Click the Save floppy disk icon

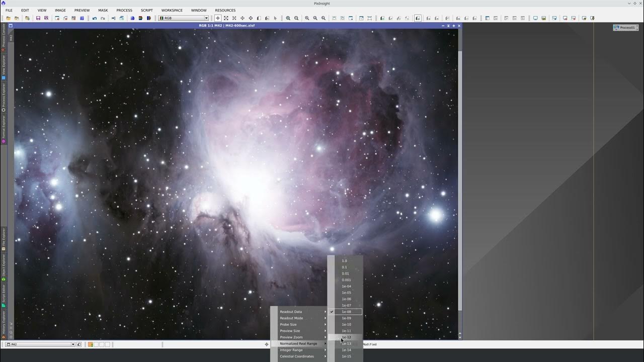(38, 18)
